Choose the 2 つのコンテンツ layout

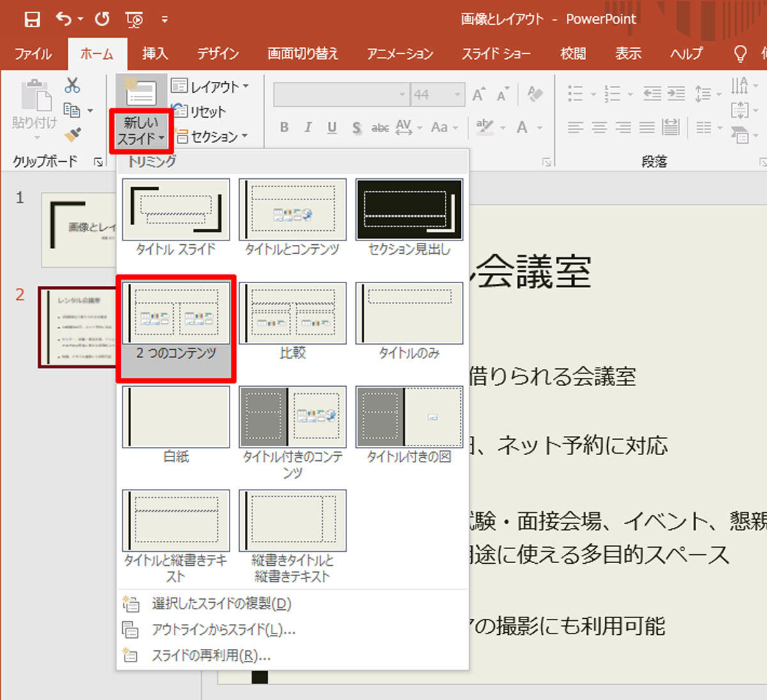pyautogui.click(x=176, y=329)
